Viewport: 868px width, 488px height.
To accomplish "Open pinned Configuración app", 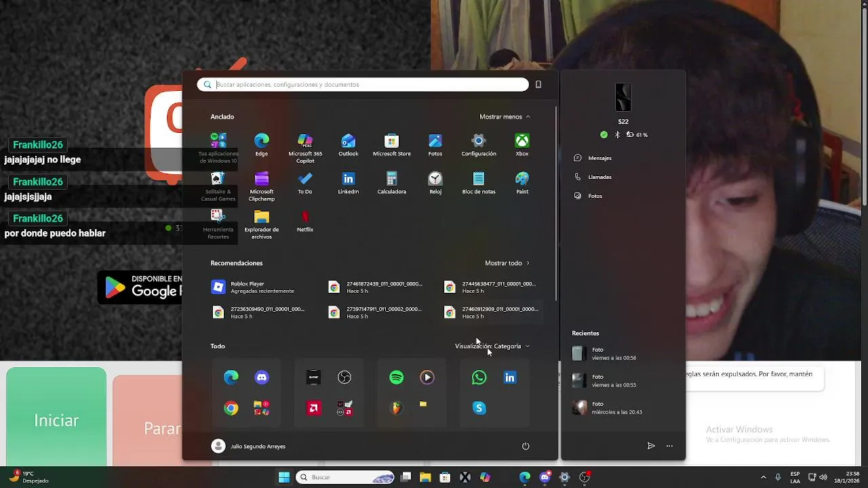I will (479, 145).
